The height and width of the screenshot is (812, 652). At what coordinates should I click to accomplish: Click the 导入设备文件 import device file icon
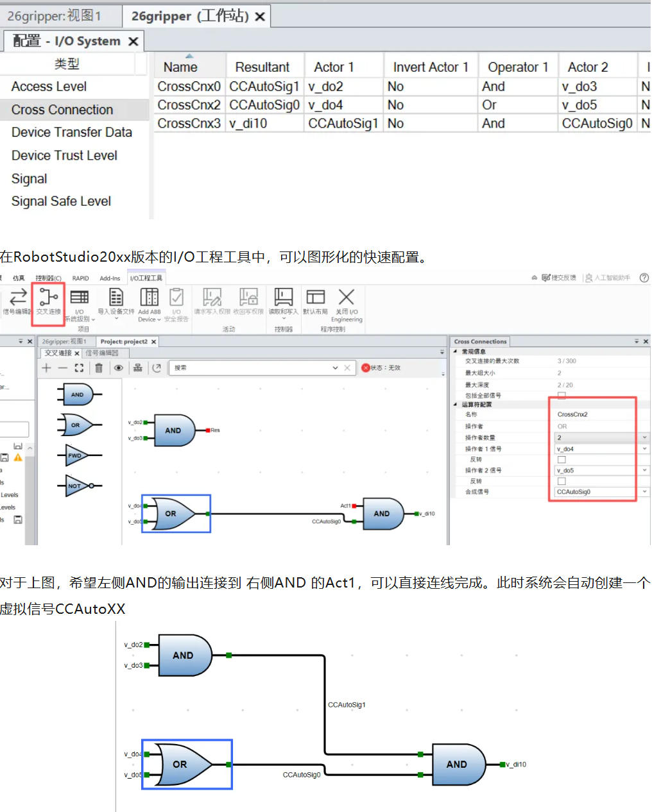click(x=116, y=300)
